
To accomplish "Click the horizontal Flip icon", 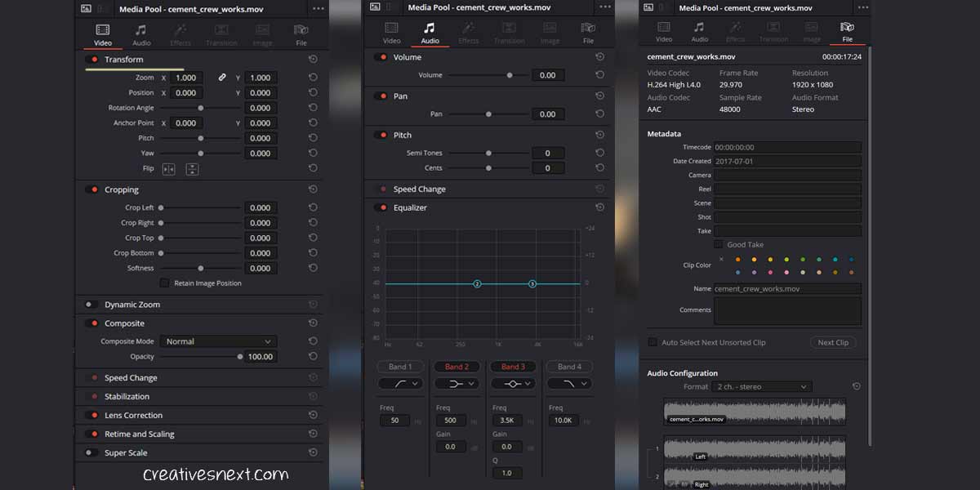I will pos(168,169).
